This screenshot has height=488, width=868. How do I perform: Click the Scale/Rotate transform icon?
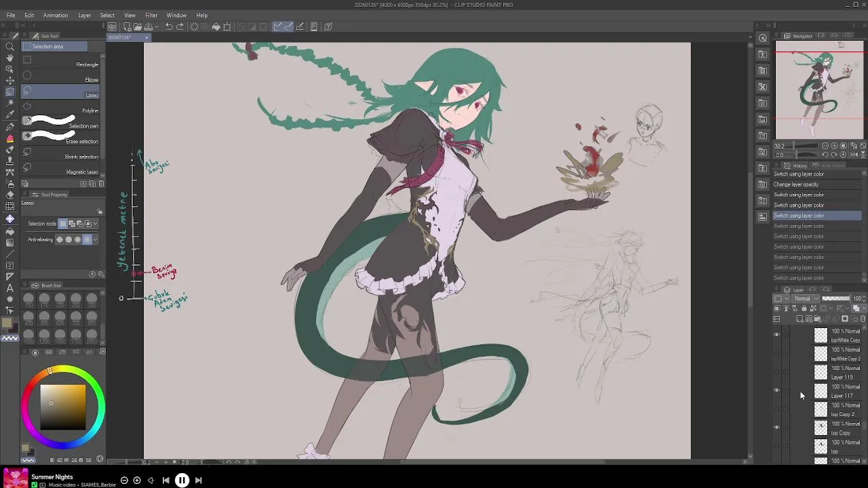[x=227, y=27]
